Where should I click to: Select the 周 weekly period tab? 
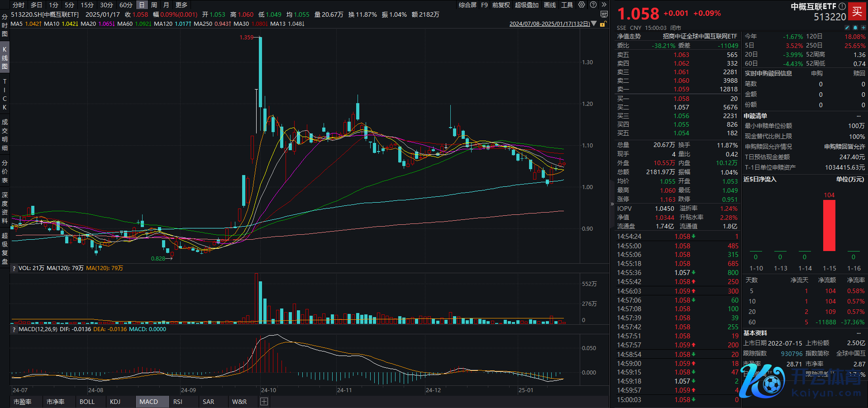tap(154, 5)
